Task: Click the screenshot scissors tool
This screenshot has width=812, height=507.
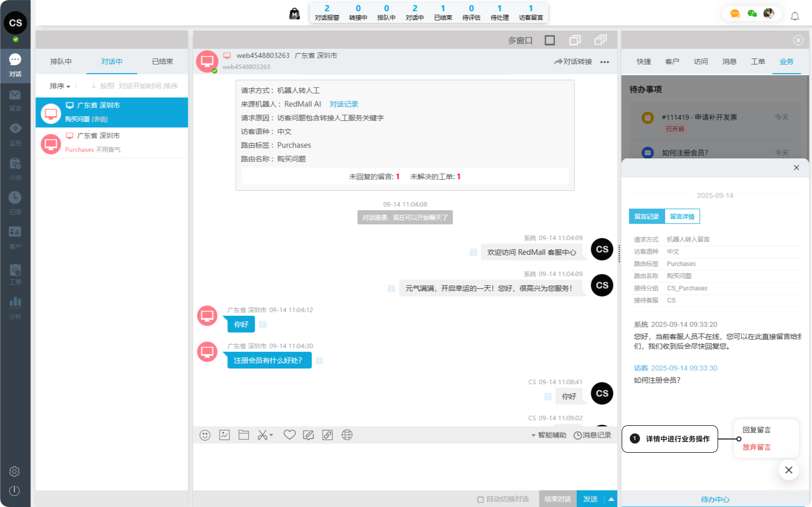Action: point(262,435)
